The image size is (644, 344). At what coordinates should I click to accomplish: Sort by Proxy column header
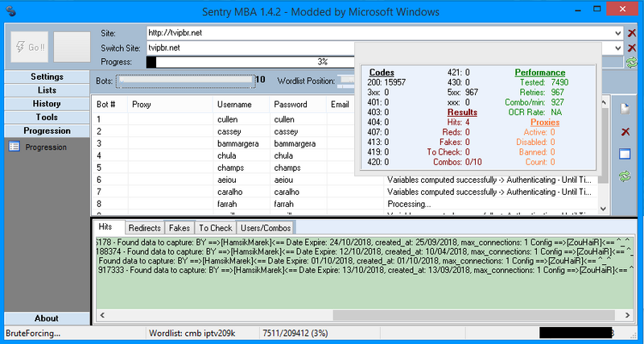click(171, 105)
